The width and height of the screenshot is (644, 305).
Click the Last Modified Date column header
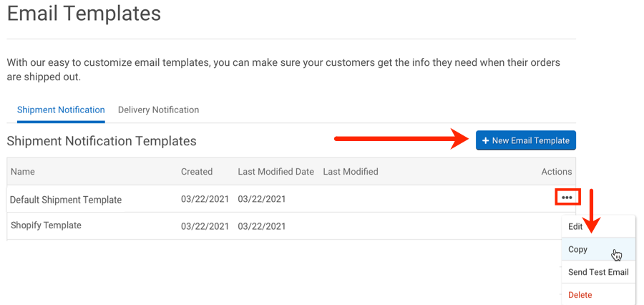[x=275, y=172]
